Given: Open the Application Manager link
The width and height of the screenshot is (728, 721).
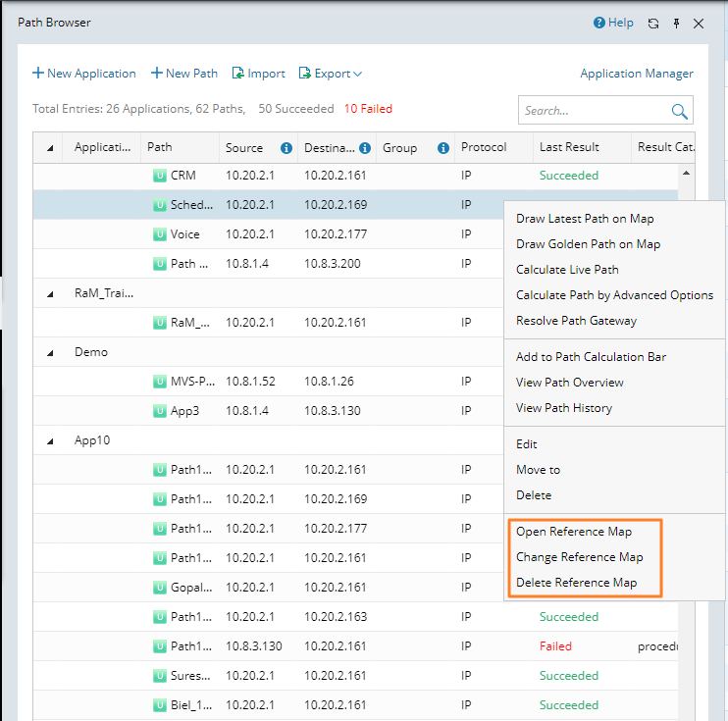Looking at the screenshot, I should click(636, 74).
